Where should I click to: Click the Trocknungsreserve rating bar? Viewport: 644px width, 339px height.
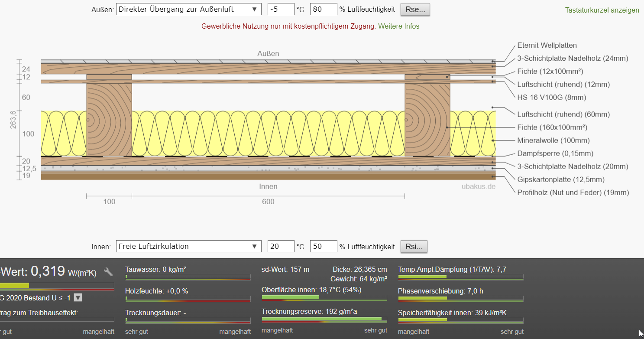click(x=324, y=319)
